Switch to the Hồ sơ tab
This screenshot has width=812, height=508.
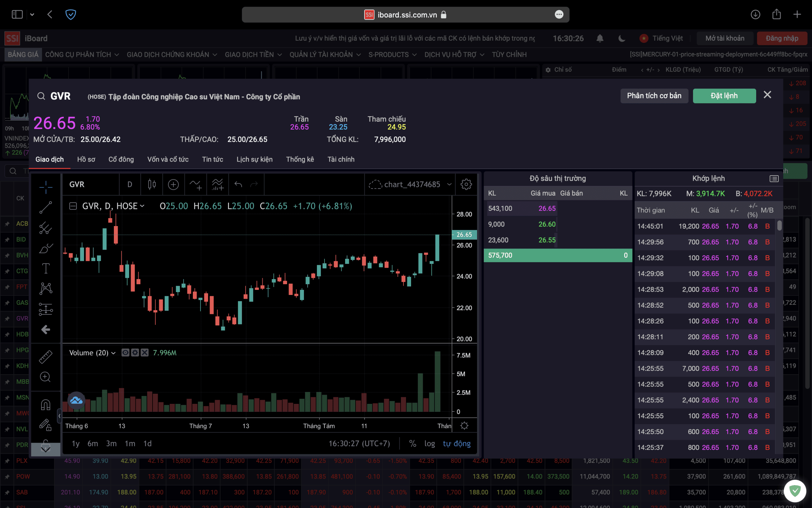[x=86, y=159]
